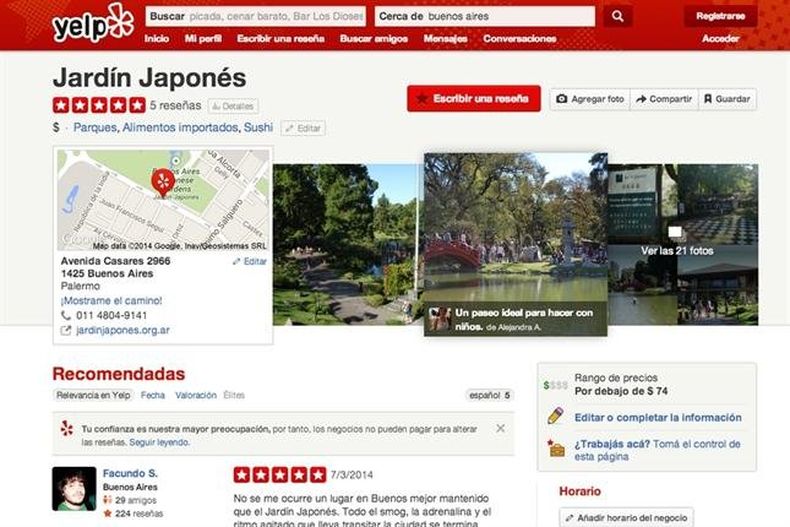The image size is (790, 527).
Task: Click the 224 reseñas text under Facundo
Action: (x=139, y=513)
